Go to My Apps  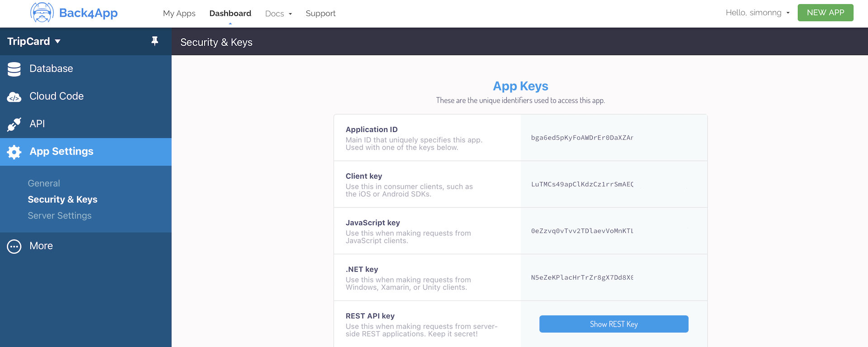179,14
